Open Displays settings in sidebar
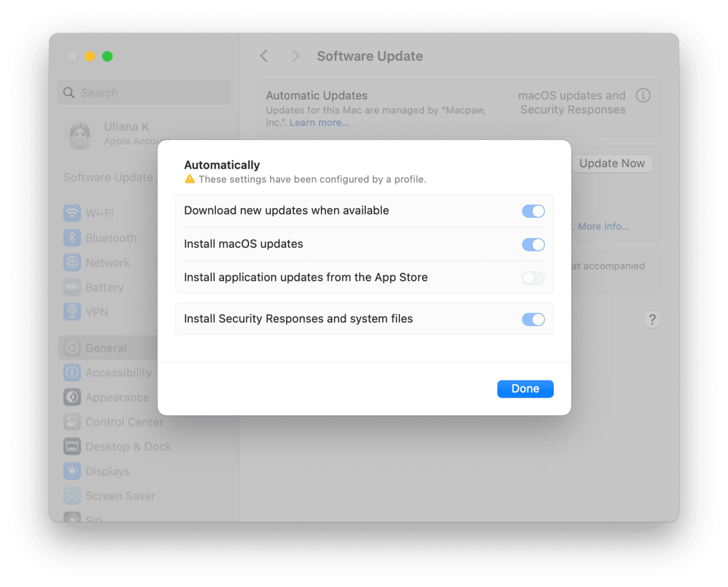This screenshot has width=728, height=587. (96, 472)
